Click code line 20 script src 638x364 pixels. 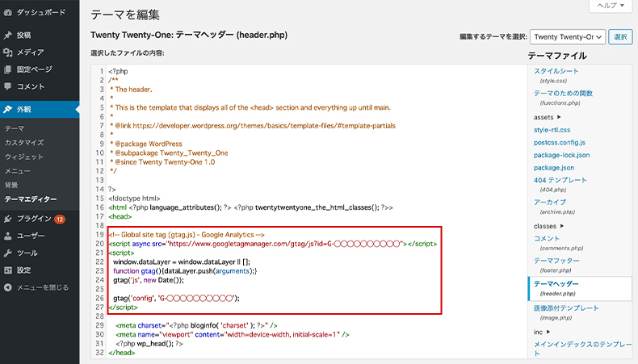tap(273, 244)
